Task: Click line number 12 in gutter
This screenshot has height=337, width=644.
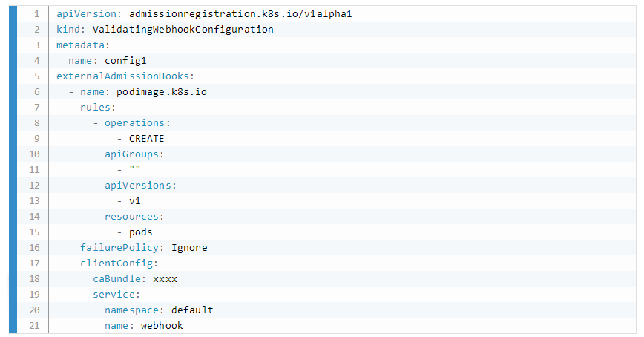Action: [x=34, y=186]
